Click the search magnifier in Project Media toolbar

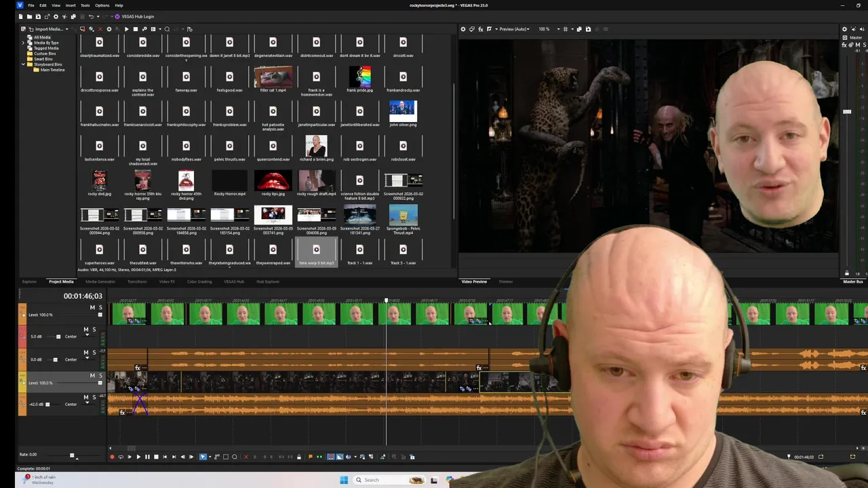pos(167,29)
